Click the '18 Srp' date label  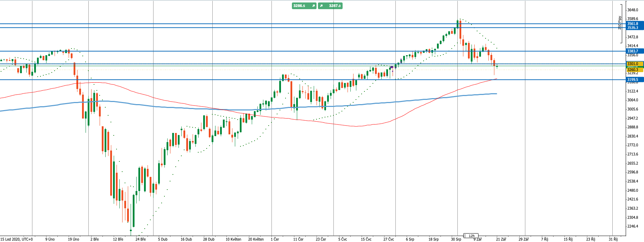click(433, 239)
